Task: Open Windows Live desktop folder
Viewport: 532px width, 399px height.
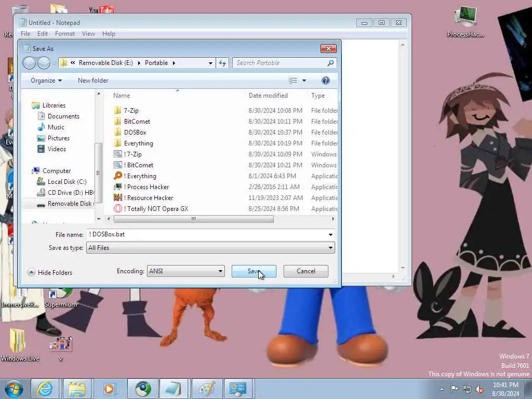Action: tap(19, 345)
